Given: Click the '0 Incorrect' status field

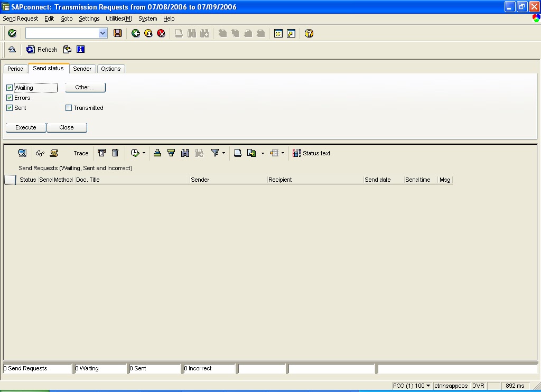Looking at the screenshot, I should pos(209,369).
